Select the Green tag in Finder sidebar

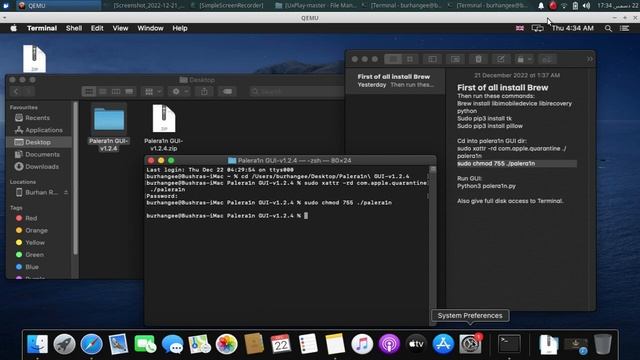(x=34, y=255)
